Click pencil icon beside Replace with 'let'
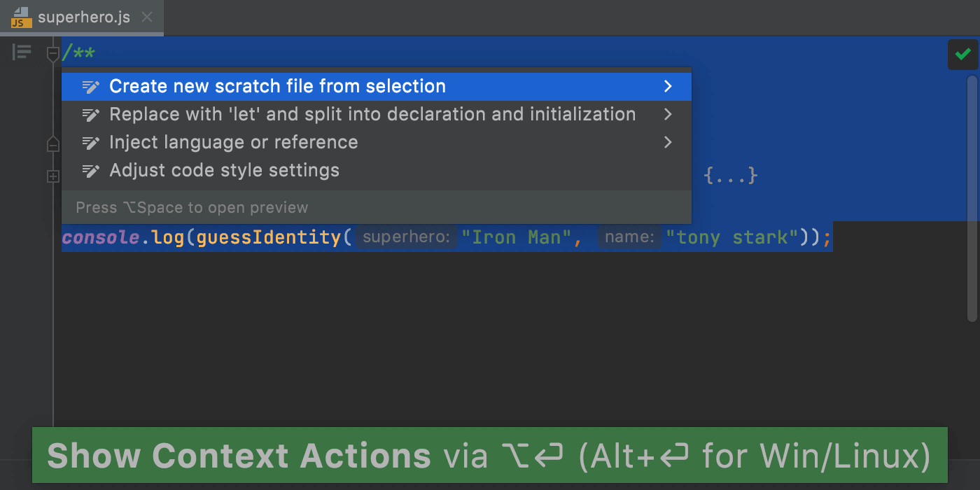The height and width of the screenshot is (490, 980). click(x=91, y=115)
